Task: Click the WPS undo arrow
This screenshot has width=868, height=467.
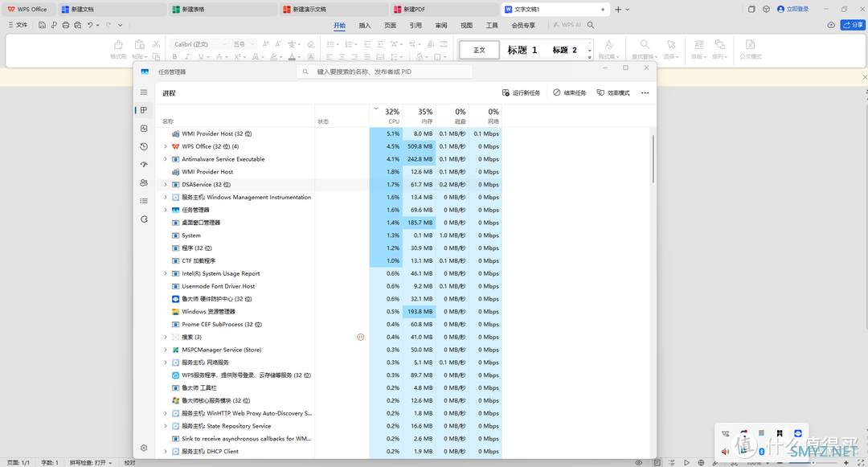Action: (90, 25)
